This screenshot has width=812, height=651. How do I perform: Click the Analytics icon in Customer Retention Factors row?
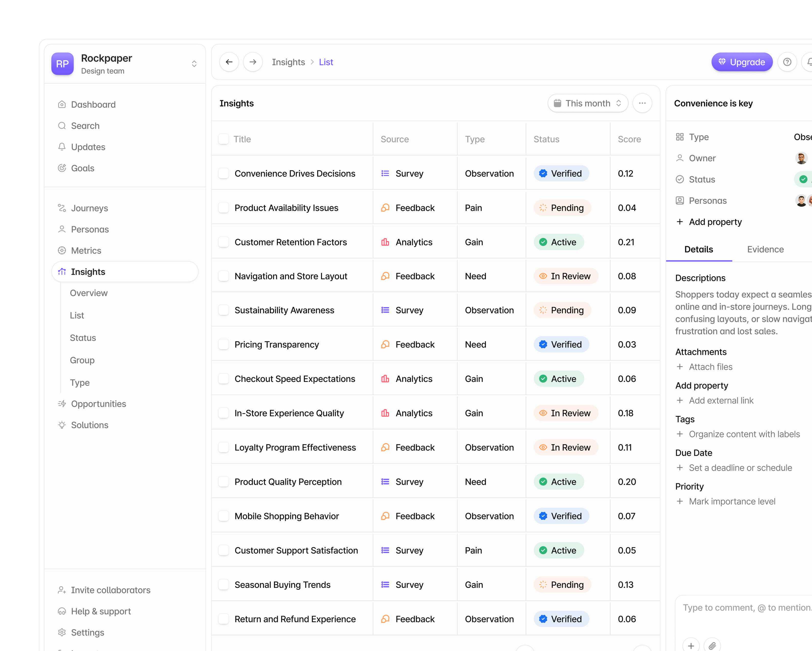385,242
